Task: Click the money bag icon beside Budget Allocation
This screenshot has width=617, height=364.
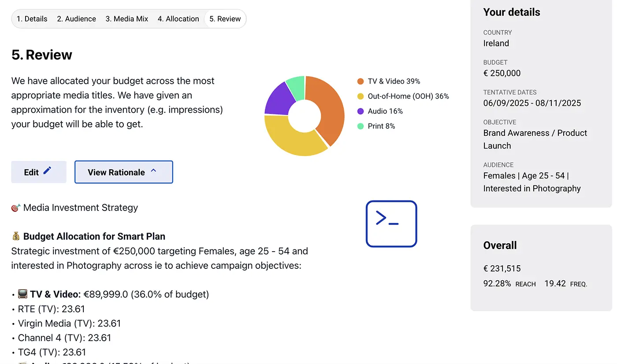Action: pos(16,236)
